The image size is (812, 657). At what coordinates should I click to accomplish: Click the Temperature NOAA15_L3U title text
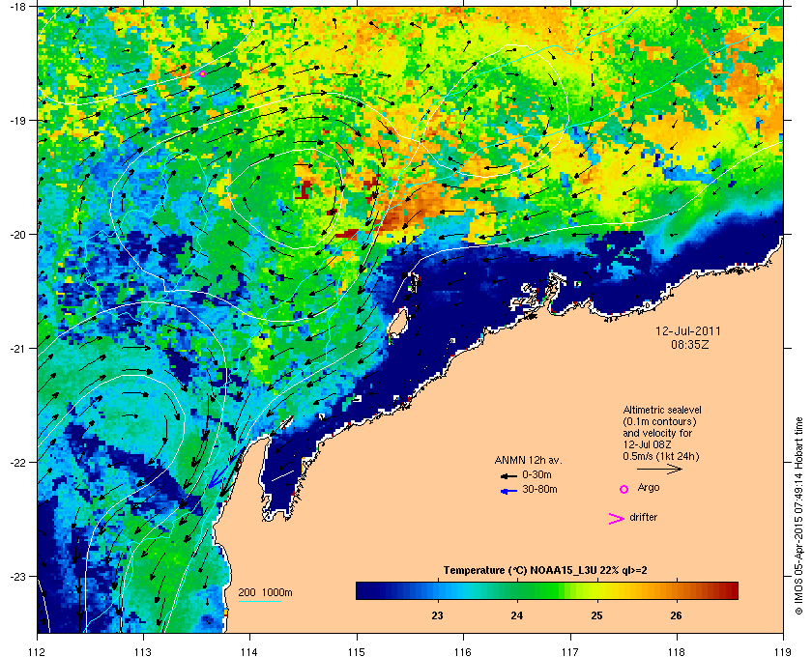pyautogui.click(x=545, y=571)
